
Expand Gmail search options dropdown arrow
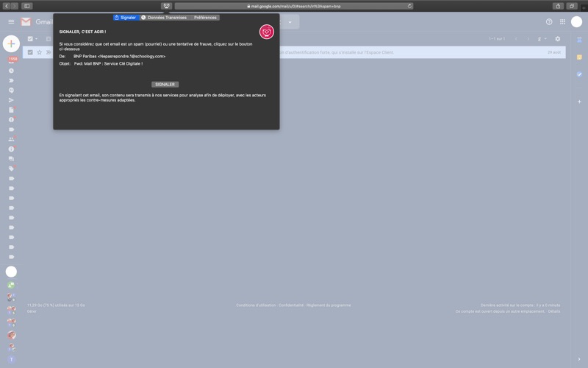pyautogui.click(x=290, y=22)
